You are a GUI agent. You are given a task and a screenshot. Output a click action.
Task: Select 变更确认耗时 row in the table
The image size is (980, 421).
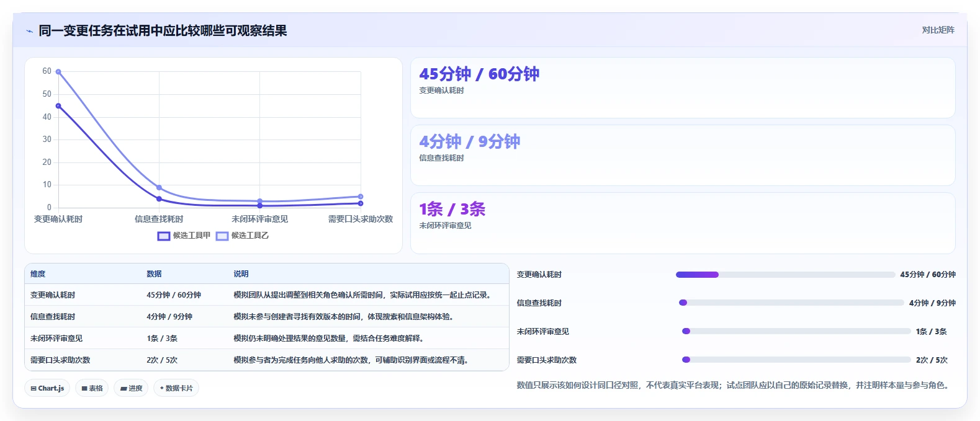pos(267,295)
